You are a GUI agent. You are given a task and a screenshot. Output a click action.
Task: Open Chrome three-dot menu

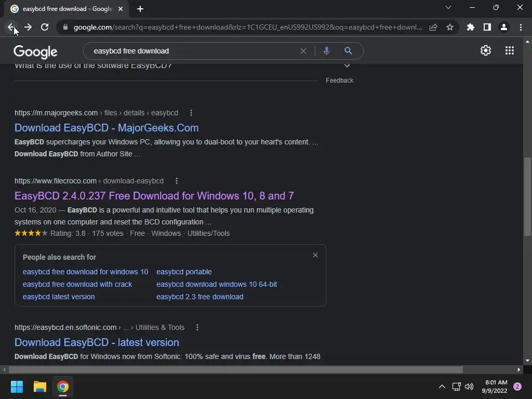pyautogui.click(x=521, y=27)
